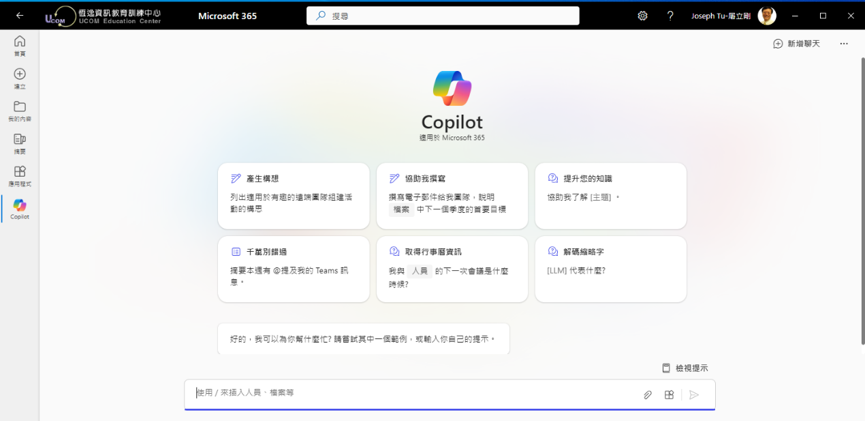Click the pencil icon on 協助我撰寫 card
Image resolution: width=865 pixels, height=421 pixels.
394,178
